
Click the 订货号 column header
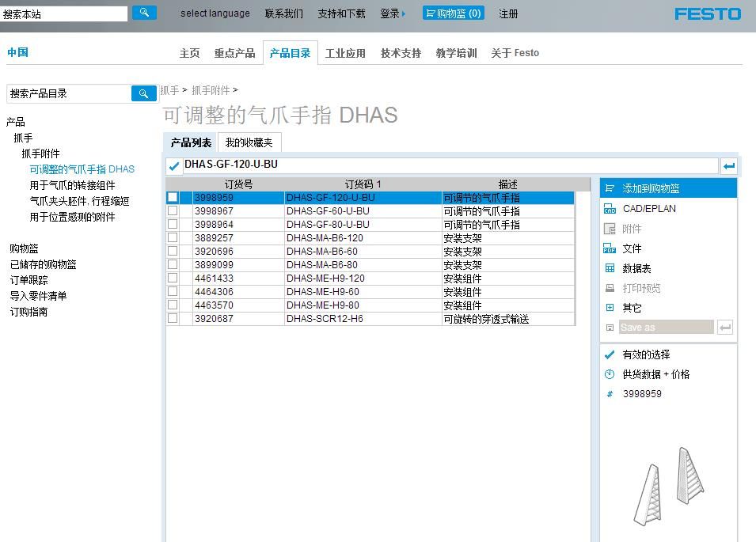click(238, 184)
